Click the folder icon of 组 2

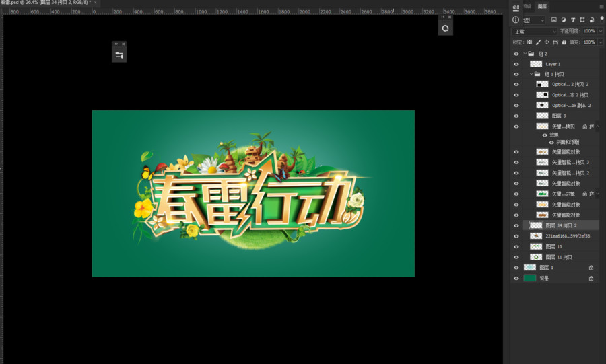point(531,54)
